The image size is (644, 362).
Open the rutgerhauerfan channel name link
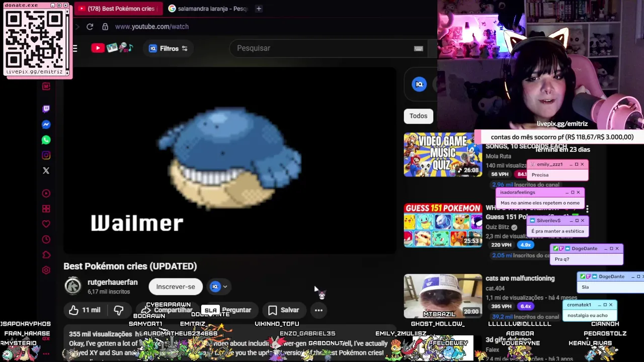[113, 283]
